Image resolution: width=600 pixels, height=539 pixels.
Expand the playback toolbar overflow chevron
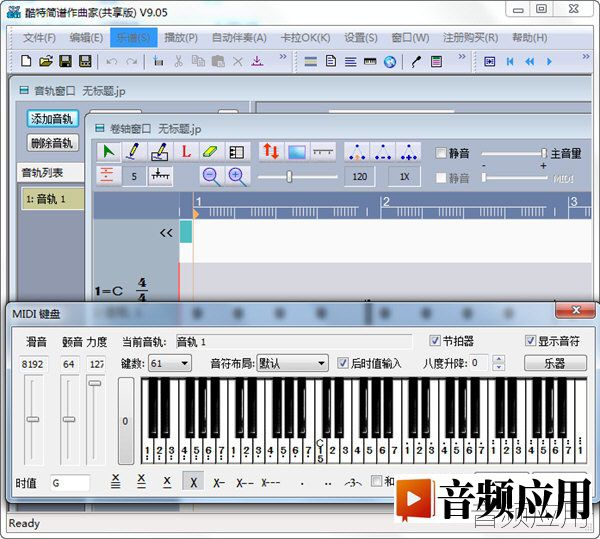coord(586,57)
